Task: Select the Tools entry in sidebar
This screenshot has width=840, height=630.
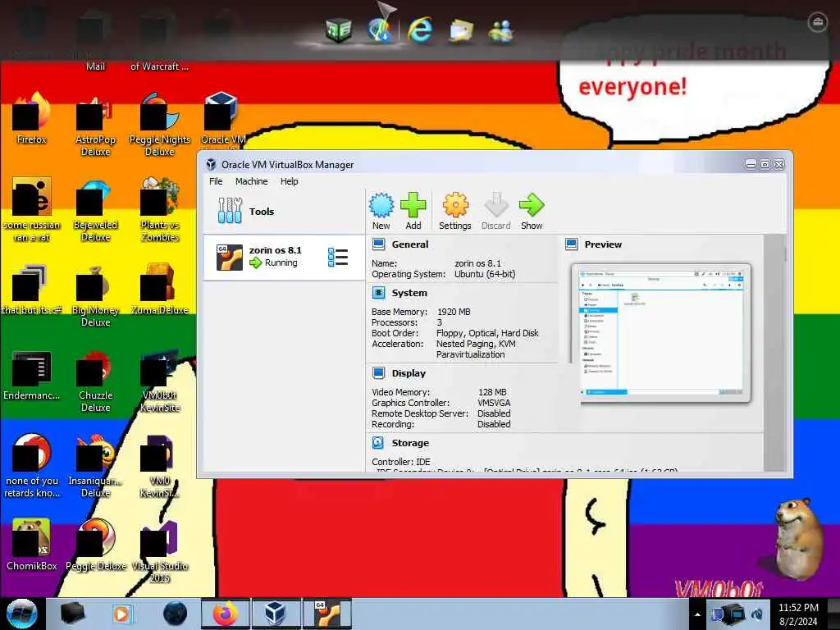Action: [284, 211]
